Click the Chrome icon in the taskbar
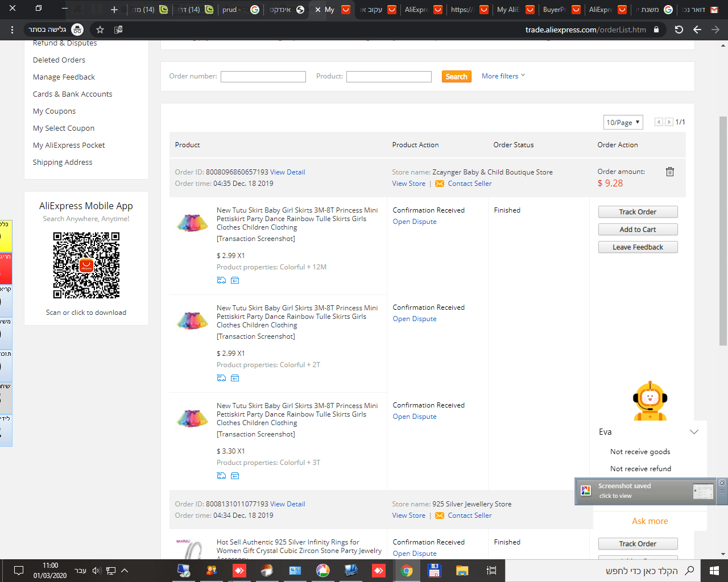Viewport: 728px width, 582px height. pyautogui.click(x=406, y=571)
